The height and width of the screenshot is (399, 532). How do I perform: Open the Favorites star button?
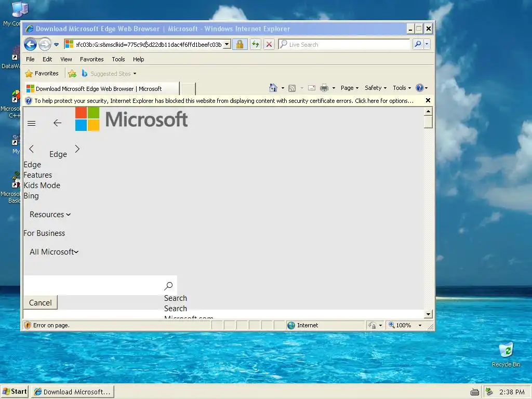pos(42,73)
